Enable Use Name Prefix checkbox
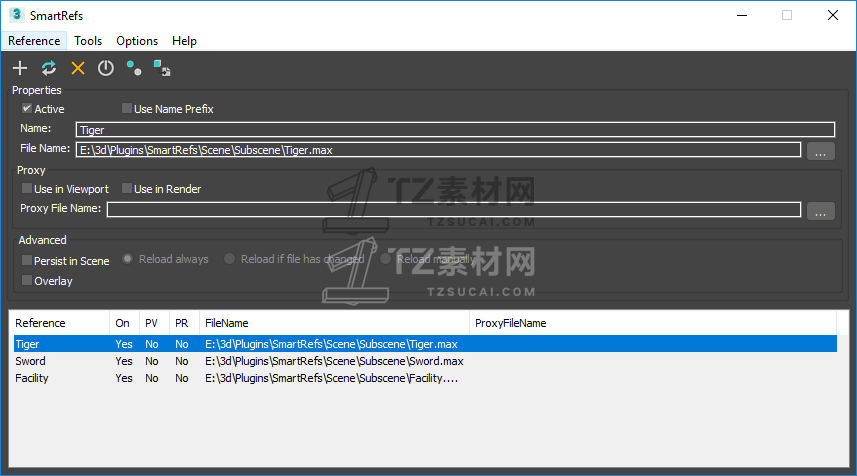The width and height of the screenshot is (857, 476). 126,108
